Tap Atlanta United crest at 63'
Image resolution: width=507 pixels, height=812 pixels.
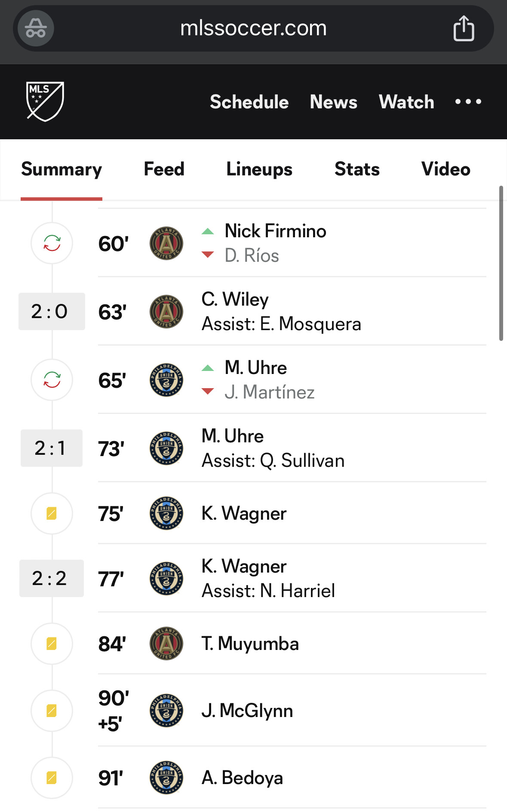click(166, 312)
